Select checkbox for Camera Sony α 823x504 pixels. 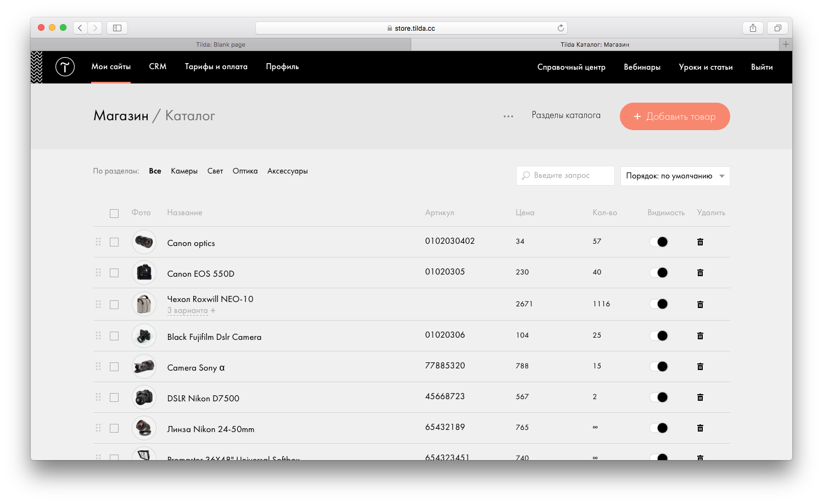point(114,367)
